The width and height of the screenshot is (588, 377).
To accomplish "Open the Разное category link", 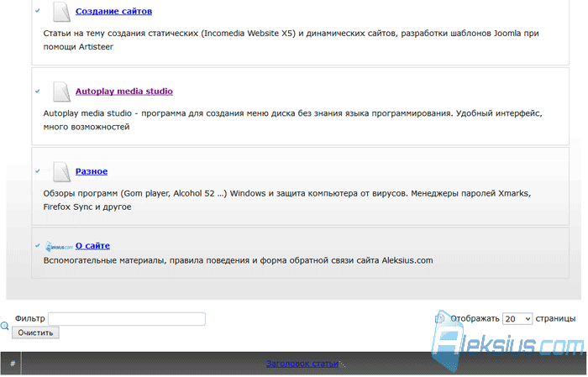I will point(92,171).
